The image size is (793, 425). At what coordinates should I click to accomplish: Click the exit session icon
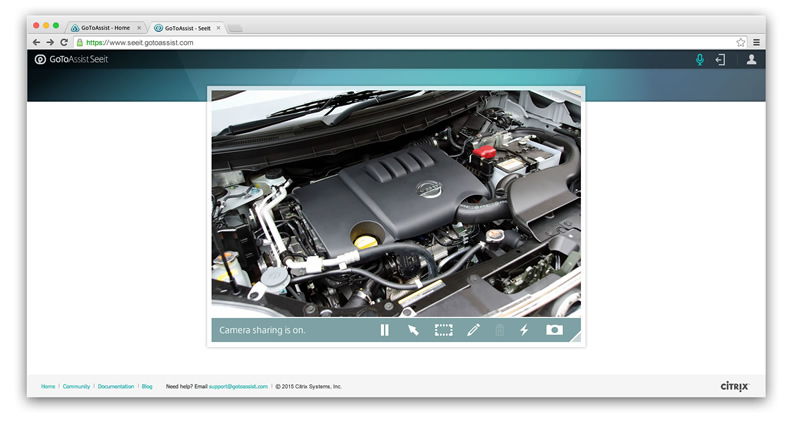tap(720, 60)
